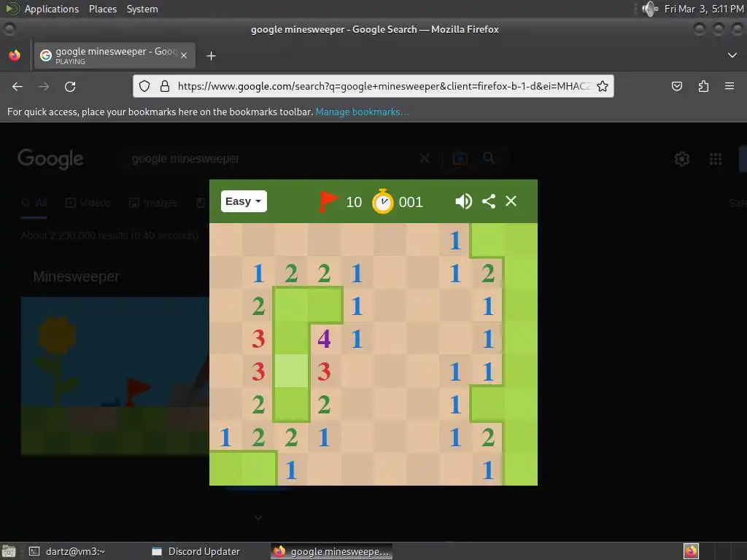Open the tracking protection shield

pyautogui.click(x=144, y=86)
